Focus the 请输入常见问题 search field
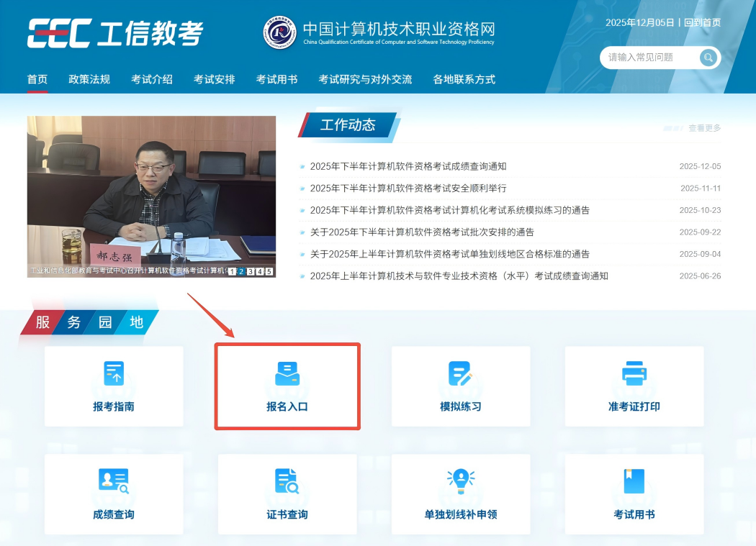This screenshot has height=546, width=756. tap(648, 58)
